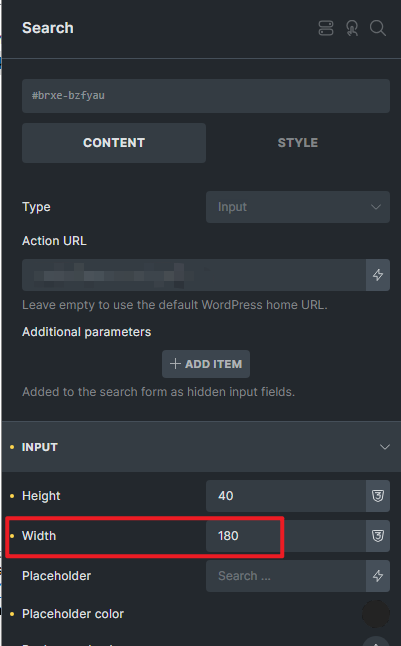This screenshot has height=646, width=401.
Task: Open dynamic data lightning for Action URL
Action: 378,275
